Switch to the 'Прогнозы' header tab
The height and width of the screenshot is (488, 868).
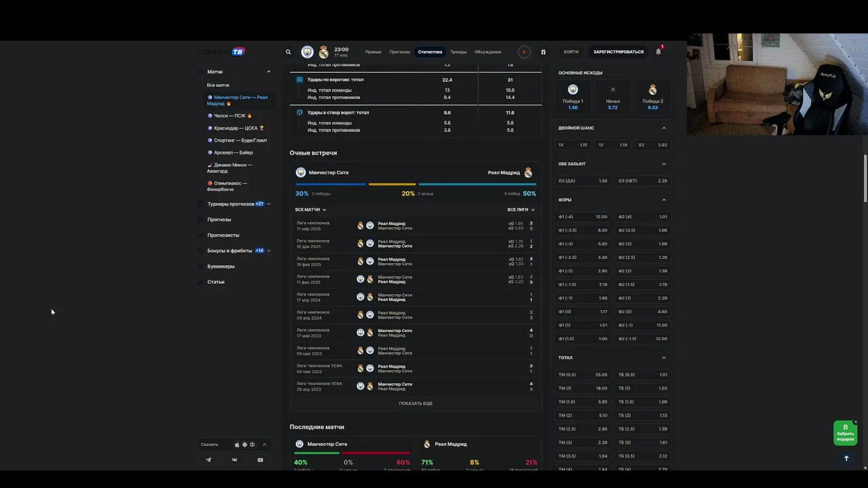click(399, 52)
